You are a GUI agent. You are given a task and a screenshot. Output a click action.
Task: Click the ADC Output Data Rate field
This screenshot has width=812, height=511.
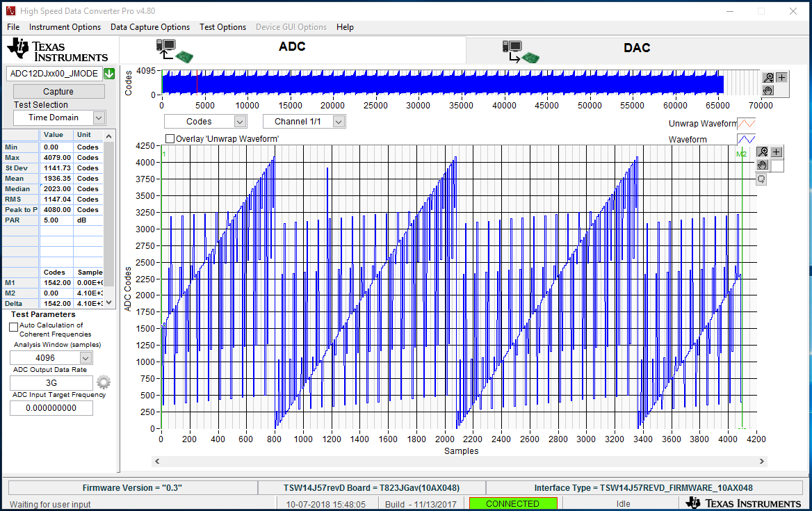[x=51, y=382]
